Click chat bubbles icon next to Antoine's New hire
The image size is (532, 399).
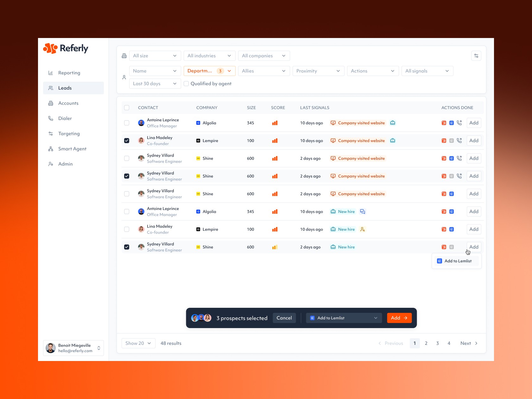363,212
